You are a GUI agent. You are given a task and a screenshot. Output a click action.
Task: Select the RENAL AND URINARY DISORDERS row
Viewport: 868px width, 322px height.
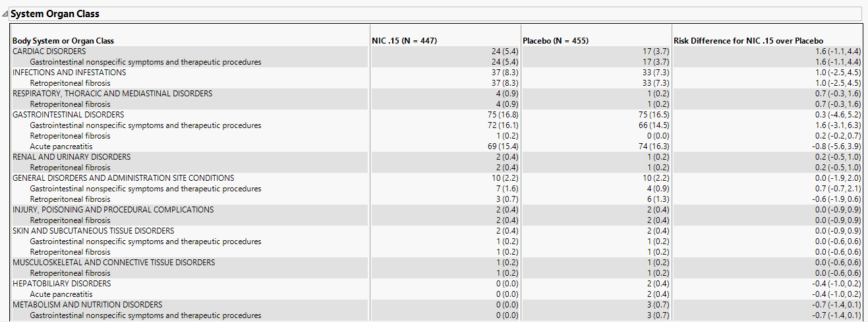pyautogui.click(x=71, y=157)
